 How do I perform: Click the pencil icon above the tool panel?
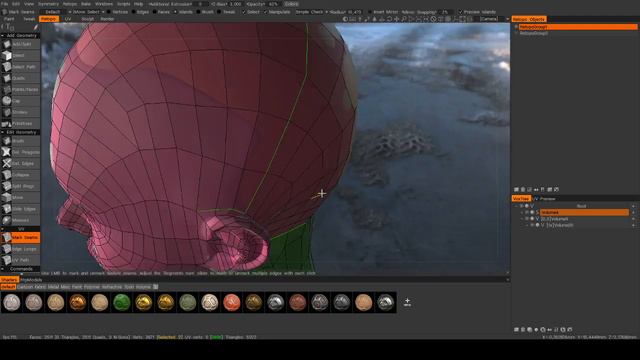click(x=36, y=27)
